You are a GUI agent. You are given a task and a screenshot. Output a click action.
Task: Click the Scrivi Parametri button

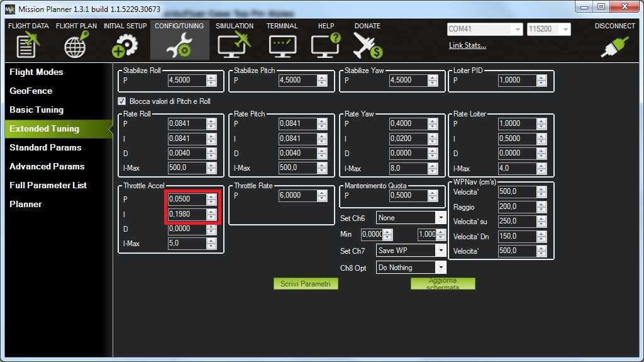(306, 284)
